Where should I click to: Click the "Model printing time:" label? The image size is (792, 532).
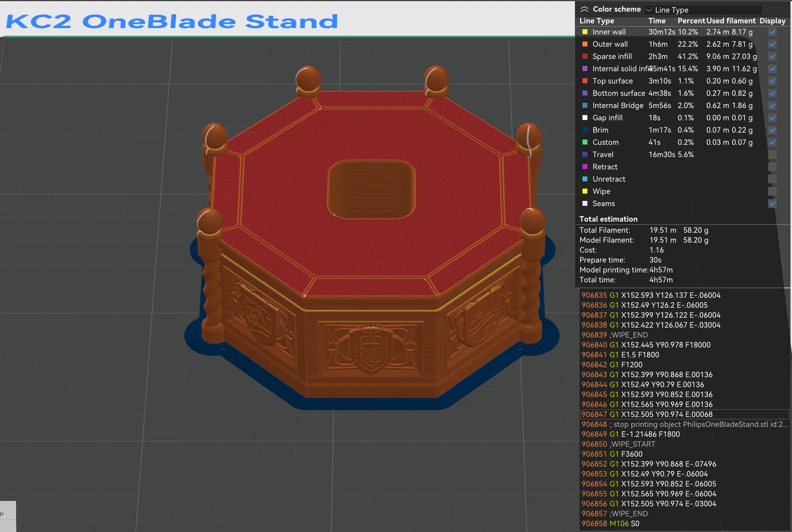pos(614,270)
